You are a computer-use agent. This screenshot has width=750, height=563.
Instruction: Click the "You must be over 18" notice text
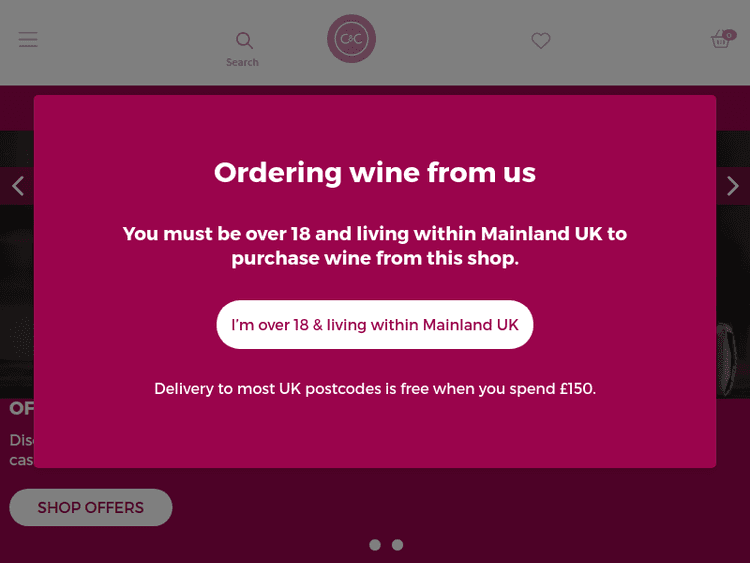pyautogui.click(x=375, y=246)
